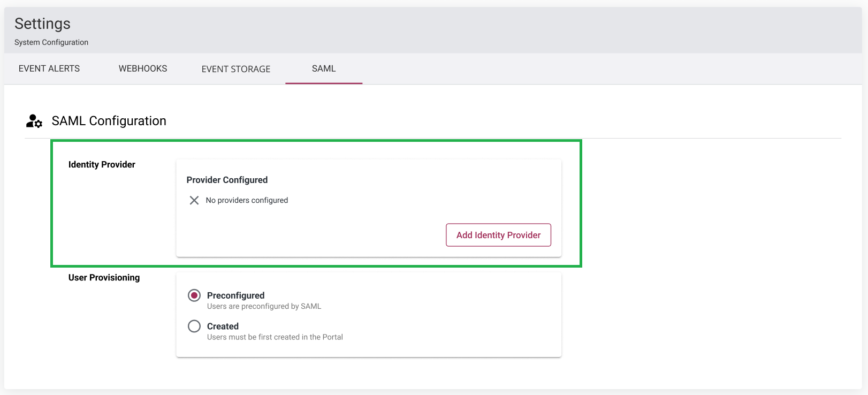
Task: Click Users must be first created description
Action: point(275,337)
